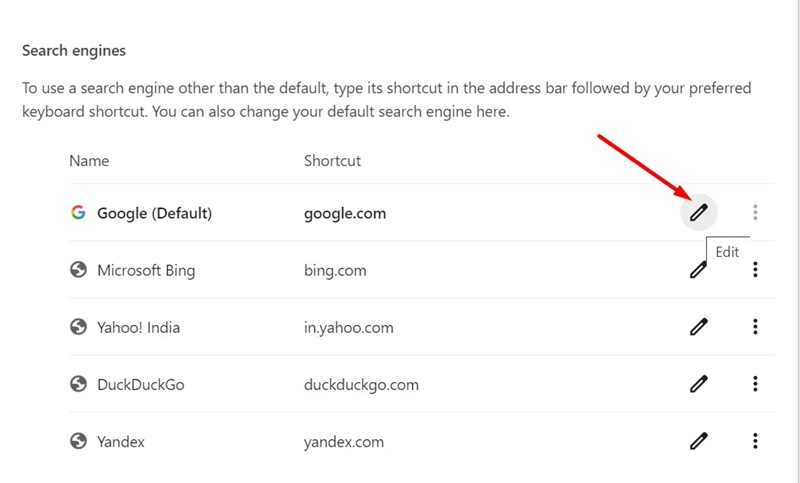The width and height of the screenshot is (800, 483).
Task: Open more actions for Google (Default)
Action: tap(755, 212)
